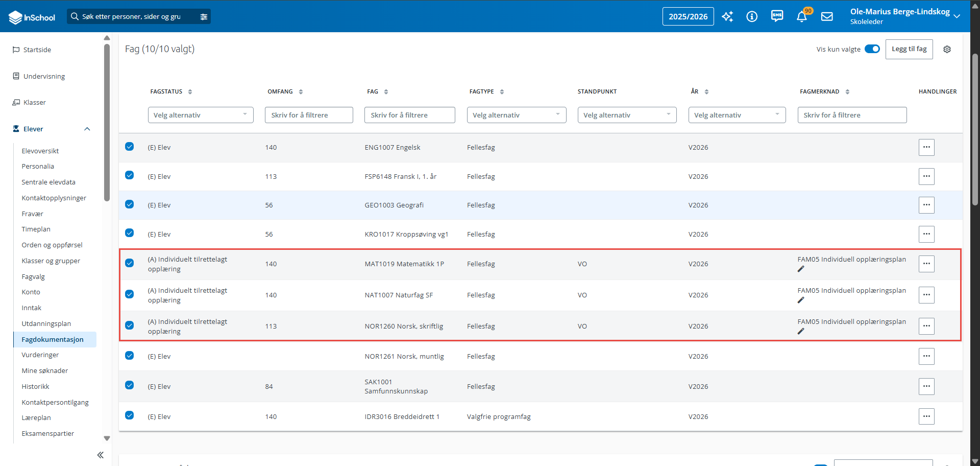
Task: Click the Fag filter text field
Action: coord(410,115)
